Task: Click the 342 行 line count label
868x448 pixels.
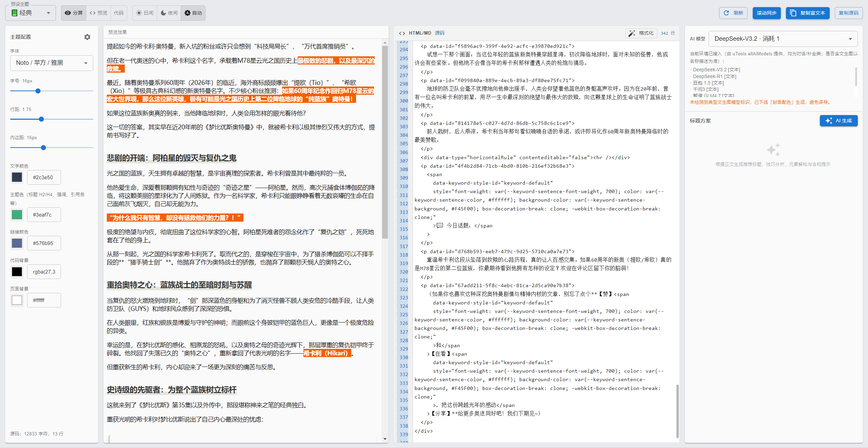Action: 668,33
